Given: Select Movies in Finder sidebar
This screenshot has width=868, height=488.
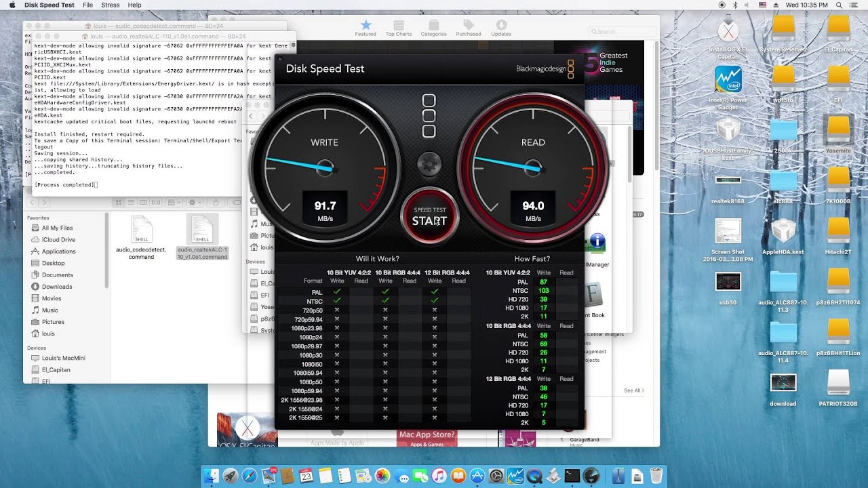Looking at the screenshot, I should pos(52,298).
